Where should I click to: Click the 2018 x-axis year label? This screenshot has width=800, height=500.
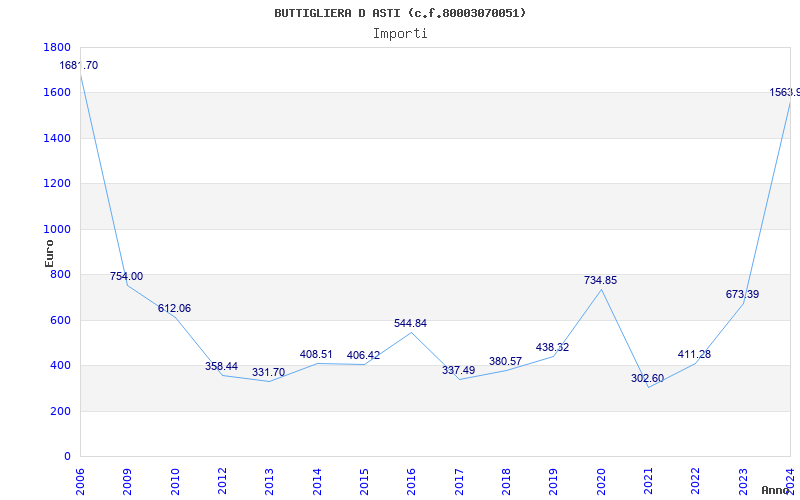point(506,482)
